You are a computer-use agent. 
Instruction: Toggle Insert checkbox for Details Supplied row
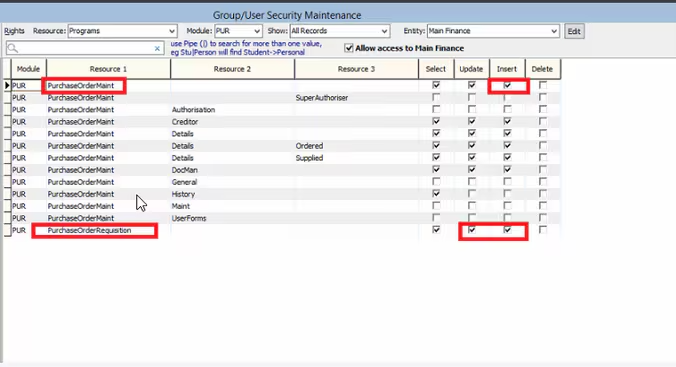(x=507, y=158)
